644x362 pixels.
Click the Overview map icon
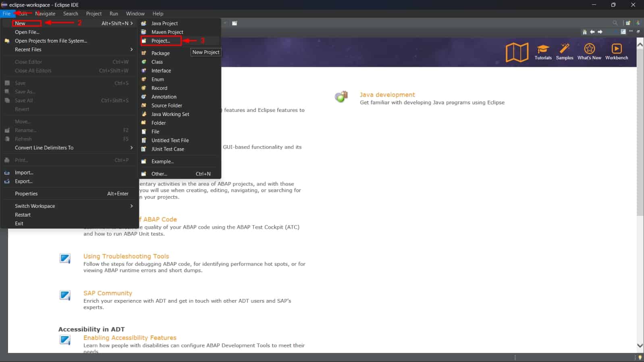point(517,52)
